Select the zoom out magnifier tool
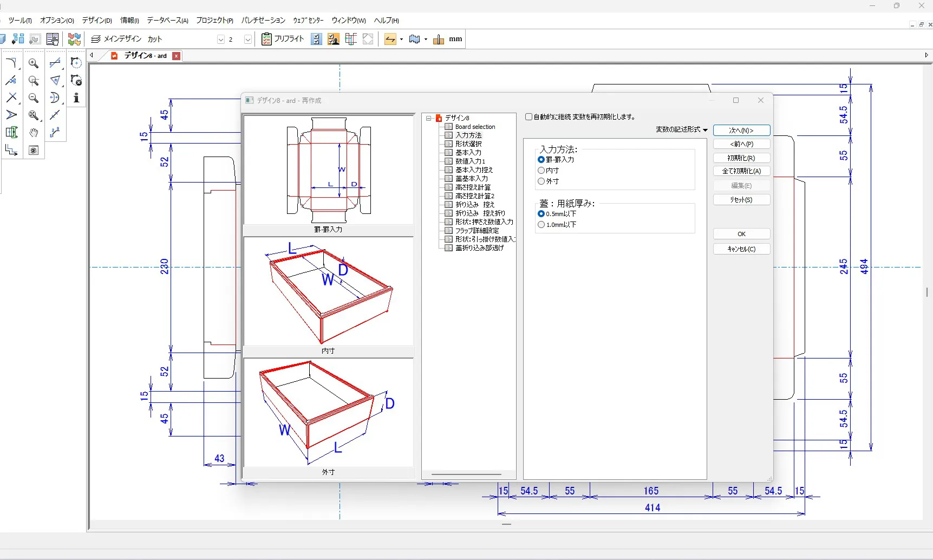The width and height of the screenshot is (933, 560). click(x=34, y=98)
